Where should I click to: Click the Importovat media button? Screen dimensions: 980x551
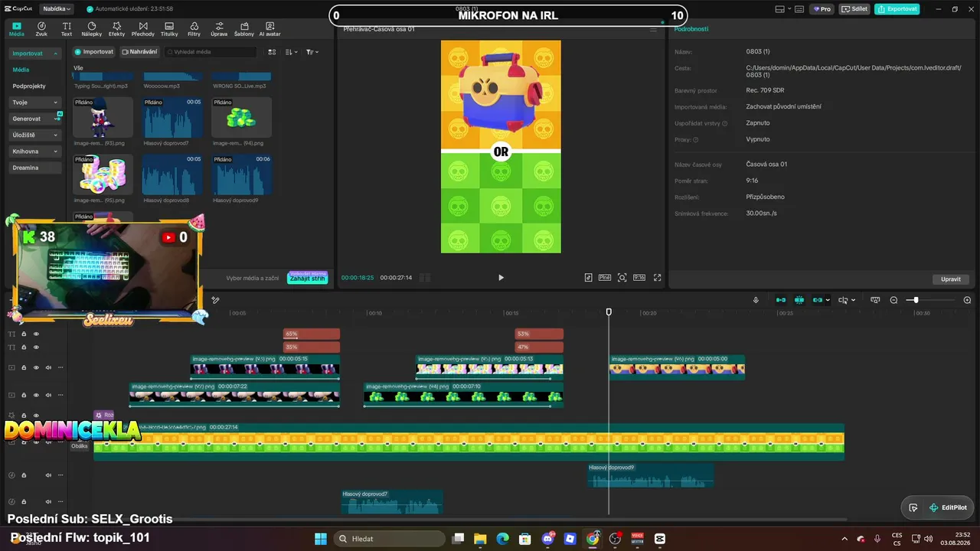coord(94,52)
